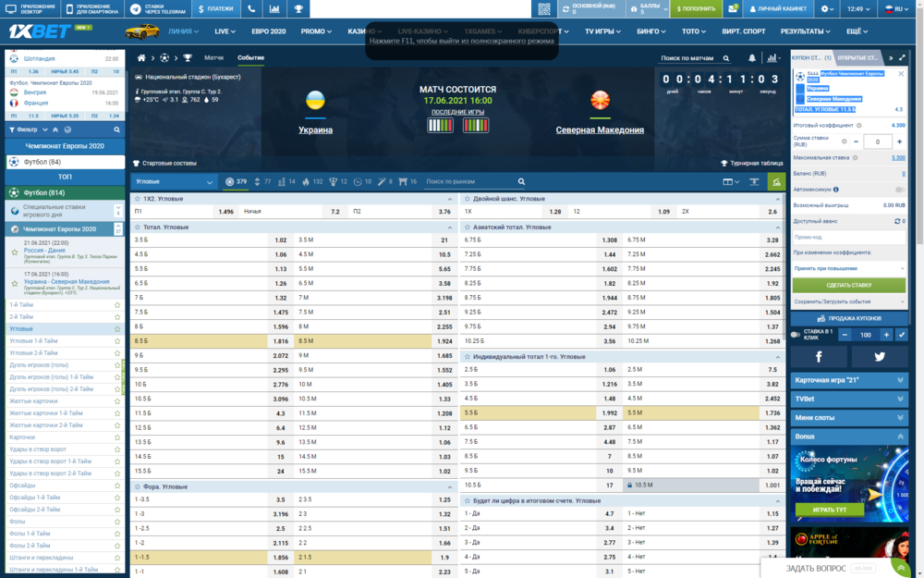Collapse the Тотал. Угловые market section
Screen dimensions: 924x578
click(x=450, y=228)
